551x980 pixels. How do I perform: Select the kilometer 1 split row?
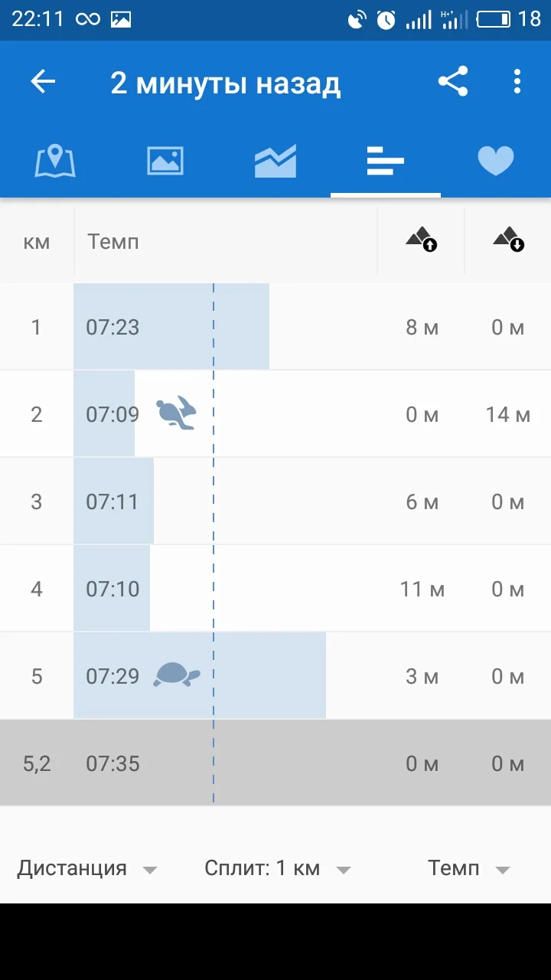tap(275, 328)
